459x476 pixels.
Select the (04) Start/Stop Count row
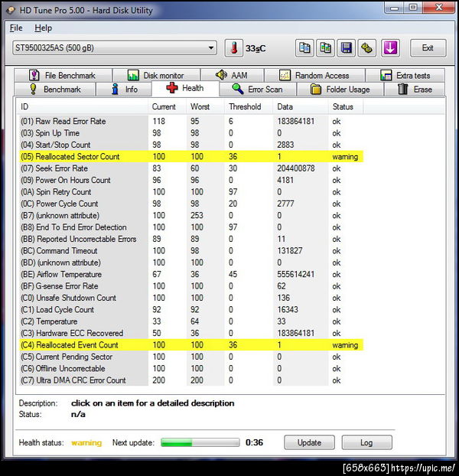coord(191,145)
